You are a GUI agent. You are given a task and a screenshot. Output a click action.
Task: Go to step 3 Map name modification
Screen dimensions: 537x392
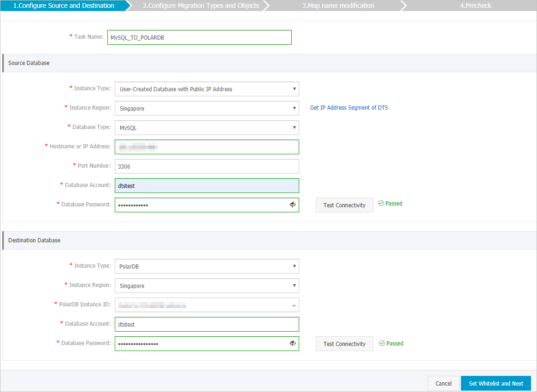(x=338, y=6)
